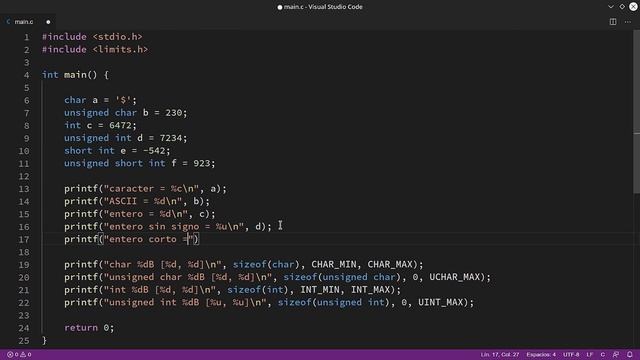Click on '<stdio.h>' in the first include

118,37
